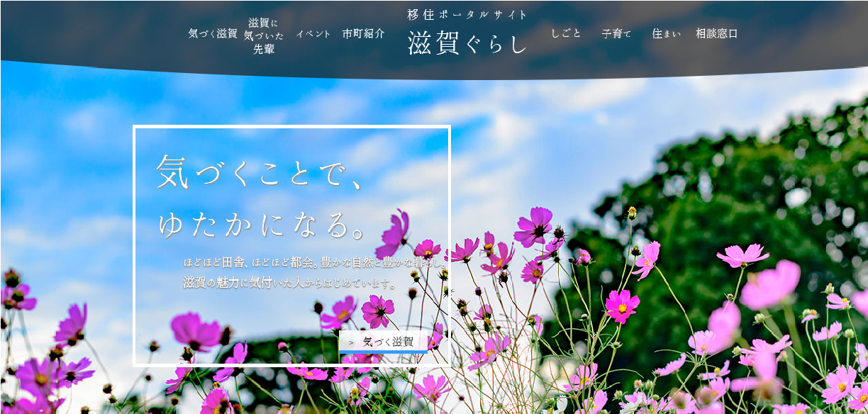Open the 市町紹介 navigation link

coord(363,33)
